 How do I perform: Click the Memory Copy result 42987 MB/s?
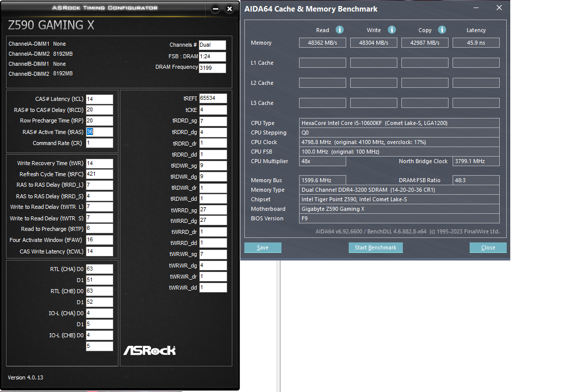[424, 43]
